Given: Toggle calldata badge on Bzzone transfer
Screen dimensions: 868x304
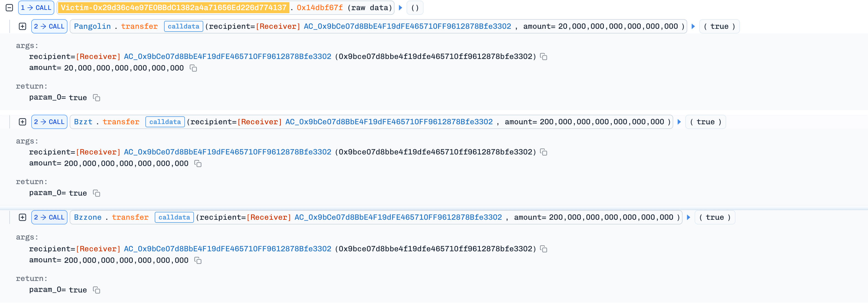Looking at the screenshot, I should [x=174, y=217].
